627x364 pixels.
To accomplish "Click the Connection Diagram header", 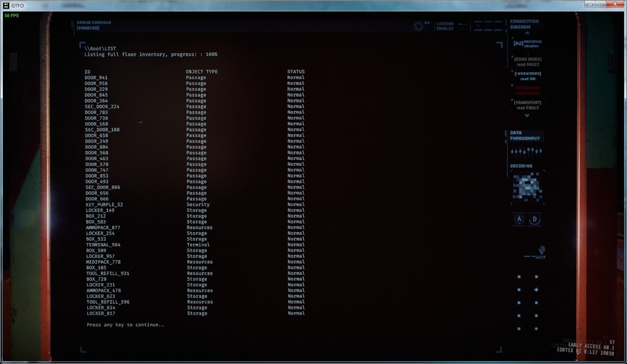I will (524, 24).
